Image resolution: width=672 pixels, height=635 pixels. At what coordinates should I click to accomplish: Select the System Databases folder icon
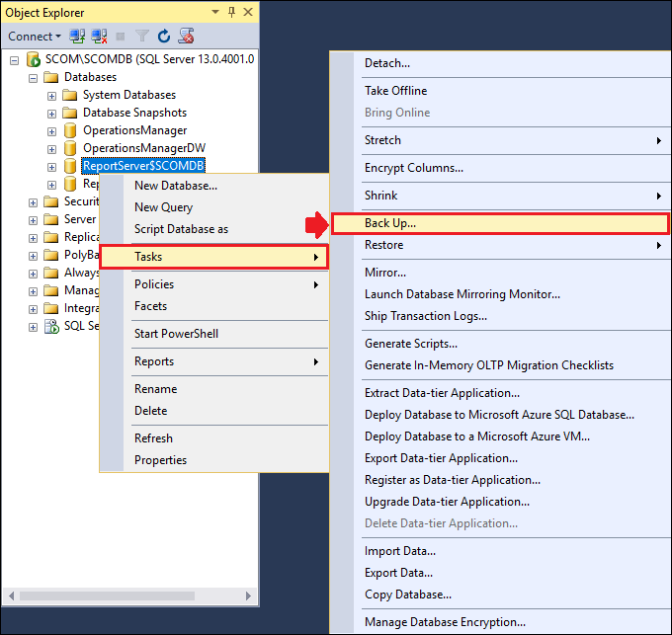[x=69, y=95]
